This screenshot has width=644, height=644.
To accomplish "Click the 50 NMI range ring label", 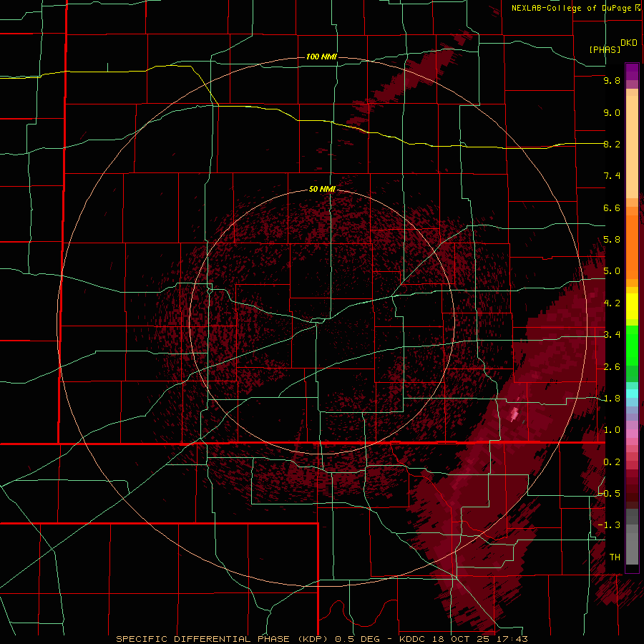I will pyautogui.click(x=322, y=189).
